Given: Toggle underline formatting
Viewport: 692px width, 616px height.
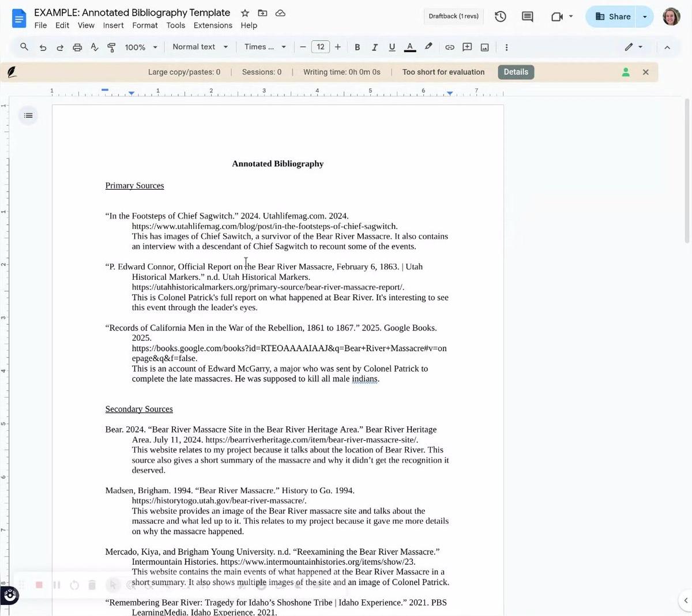Looking at the screenshot, I should click(x=392, y=47).
